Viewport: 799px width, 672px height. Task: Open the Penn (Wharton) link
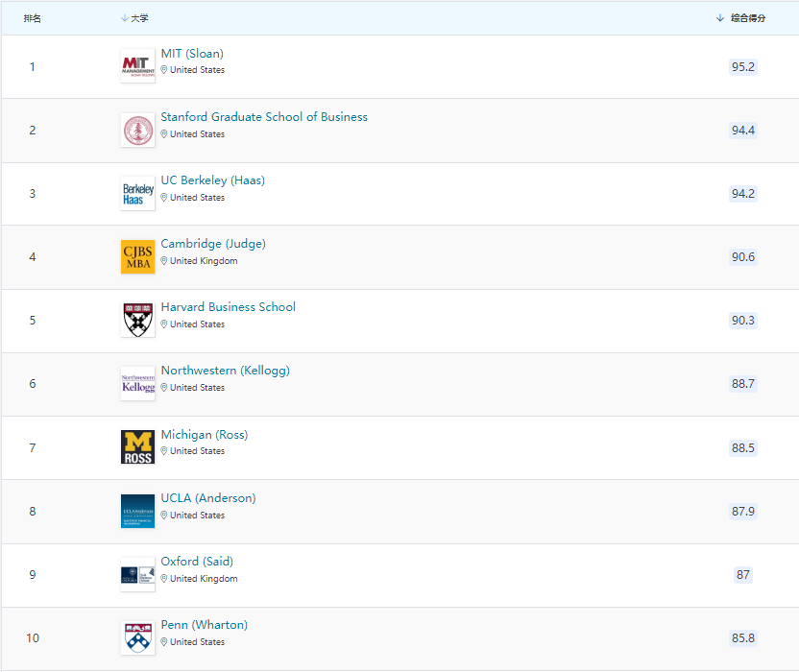(205, 625)
